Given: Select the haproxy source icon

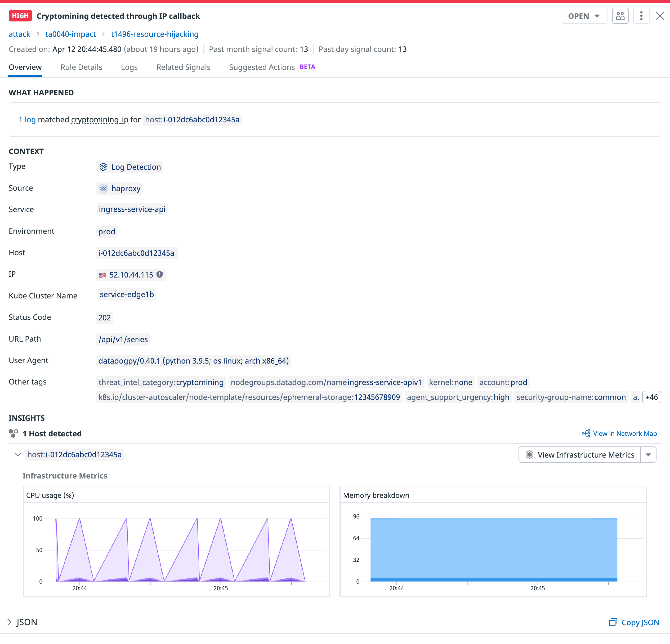Looking at the screenshot, I should pyautogui.click(x=103, y=188).
